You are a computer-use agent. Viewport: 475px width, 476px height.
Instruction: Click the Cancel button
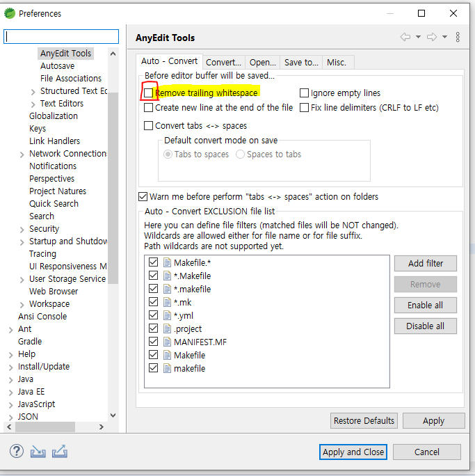pyautogui.click(x=427, y=452)
